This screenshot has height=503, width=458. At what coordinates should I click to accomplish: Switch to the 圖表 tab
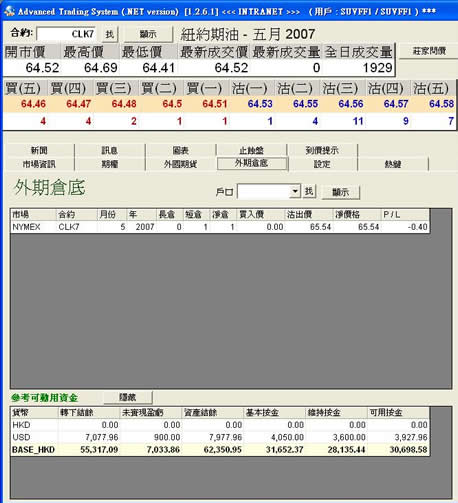(181, 150)
